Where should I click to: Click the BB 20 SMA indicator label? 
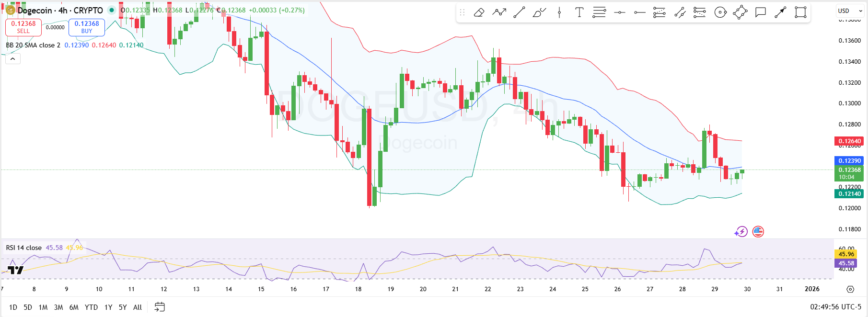point(33,45)
